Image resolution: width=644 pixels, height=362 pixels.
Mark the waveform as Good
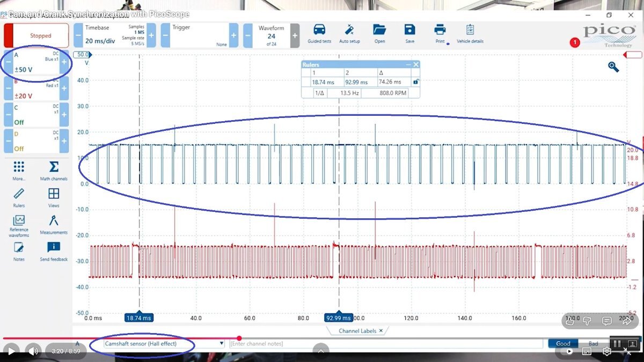click(x=563, y=344)
